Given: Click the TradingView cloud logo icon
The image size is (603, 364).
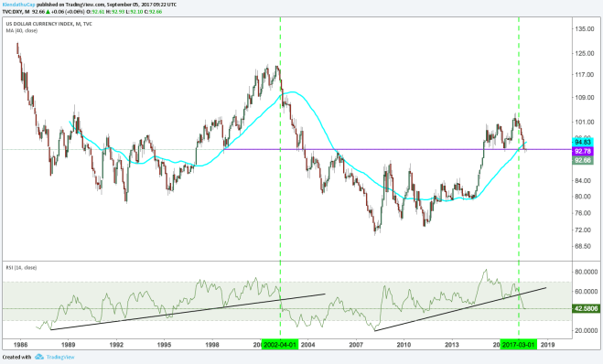Looking at the screenshot, I should click(38, 357).
